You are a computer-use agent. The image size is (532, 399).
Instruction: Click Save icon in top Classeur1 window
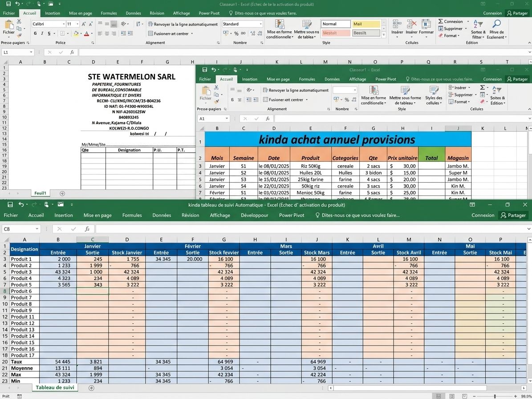click(8, 4)
